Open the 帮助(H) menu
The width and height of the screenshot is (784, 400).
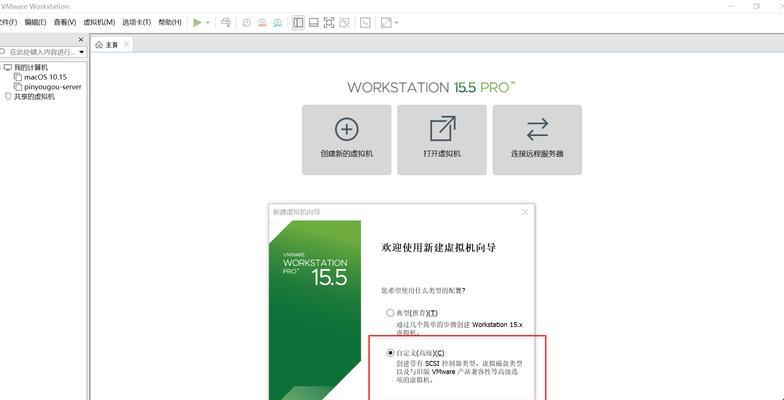(x=170, y=22)
